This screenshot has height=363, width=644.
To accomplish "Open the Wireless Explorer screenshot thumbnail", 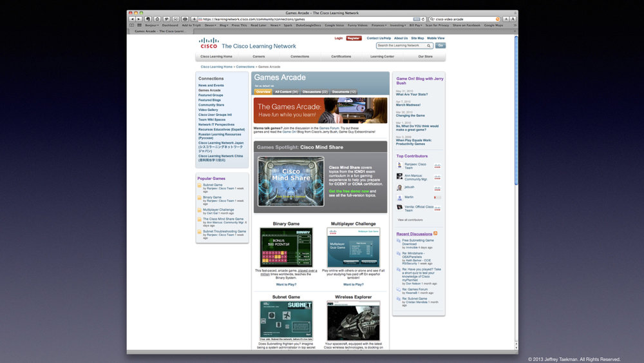I will 353,320.
